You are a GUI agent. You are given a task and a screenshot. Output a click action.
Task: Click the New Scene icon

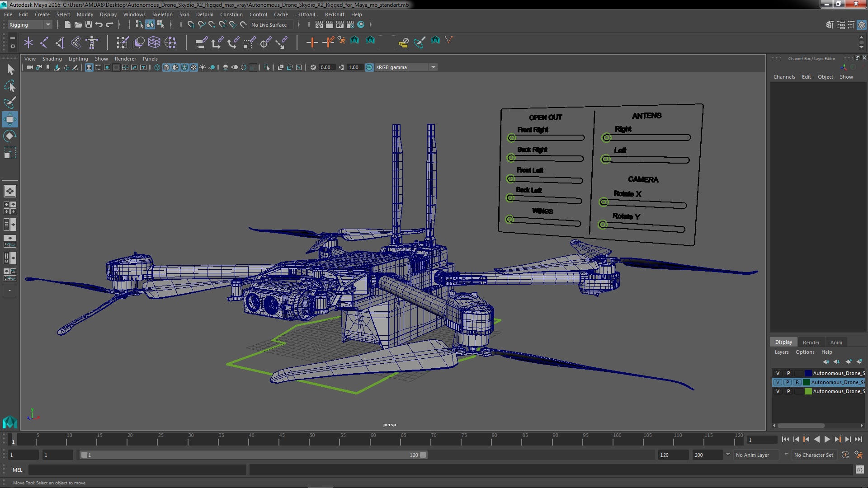(67, 25)
